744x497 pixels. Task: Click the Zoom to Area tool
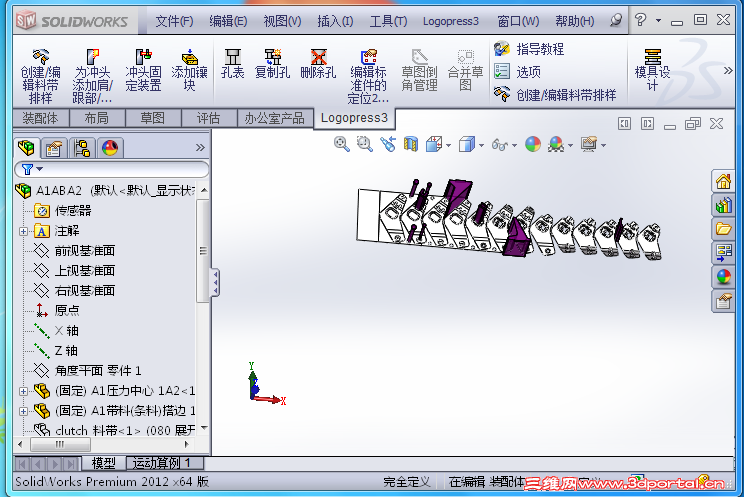[x=364, y=144]
